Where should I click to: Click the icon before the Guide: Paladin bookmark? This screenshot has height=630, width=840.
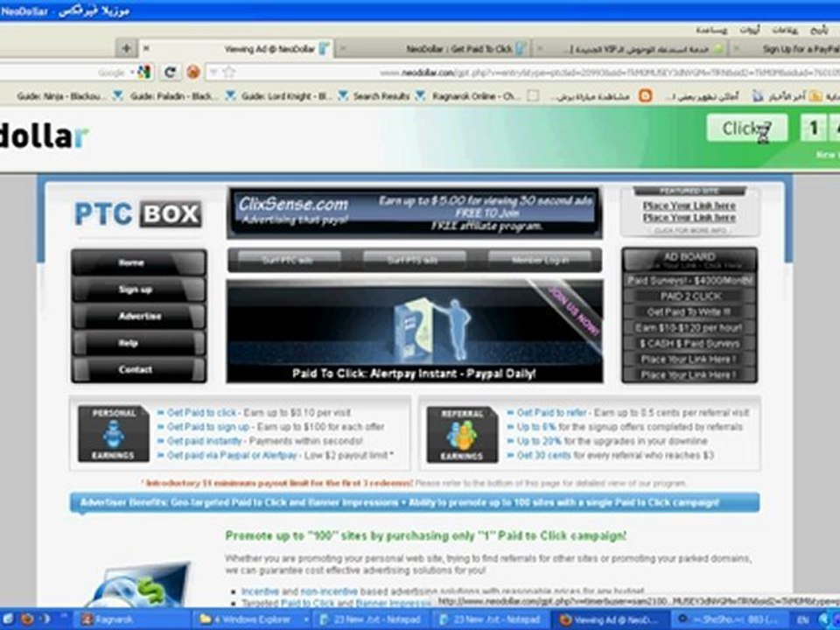tap(118, 96)
